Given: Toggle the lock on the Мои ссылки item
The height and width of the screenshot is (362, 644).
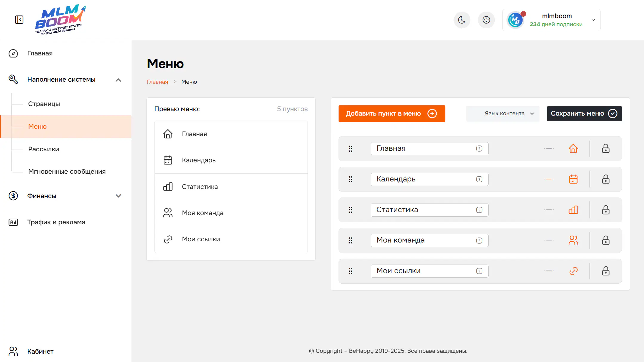Looking at the screenshot, I should 606,271.
